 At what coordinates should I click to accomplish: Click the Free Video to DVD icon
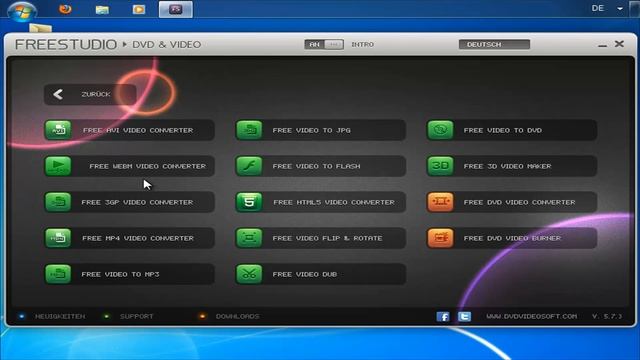pos(440,130)
